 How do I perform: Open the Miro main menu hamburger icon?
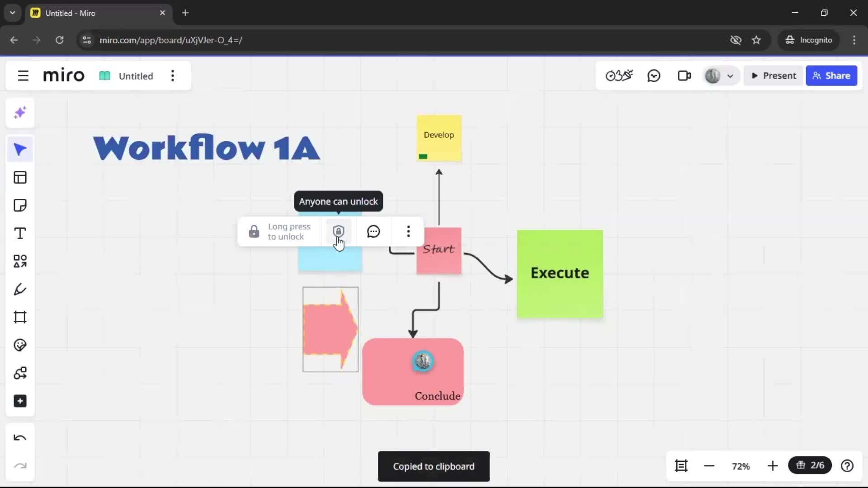(x=23, y=76)
